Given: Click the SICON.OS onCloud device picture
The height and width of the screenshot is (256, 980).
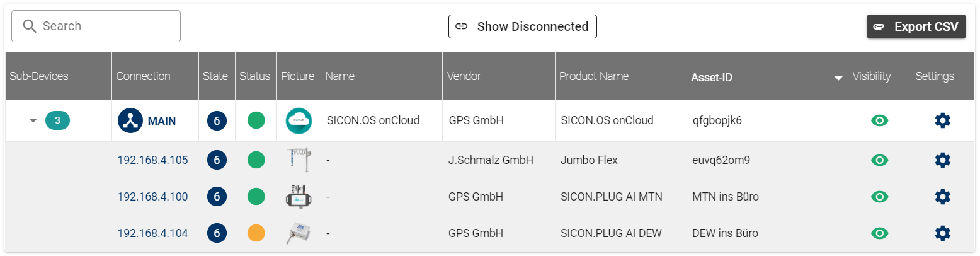Looking at the screenshot, I should 299,120.
